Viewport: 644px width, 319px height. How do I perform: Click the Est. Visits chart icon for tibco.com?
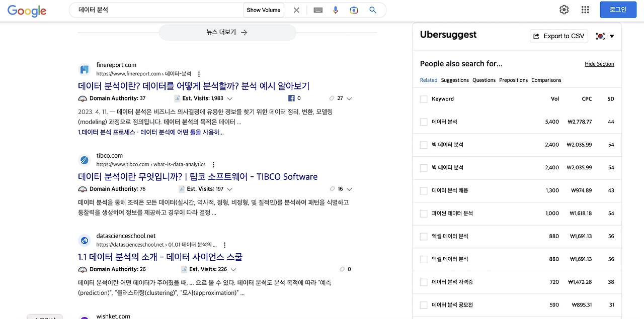(181, 188)
